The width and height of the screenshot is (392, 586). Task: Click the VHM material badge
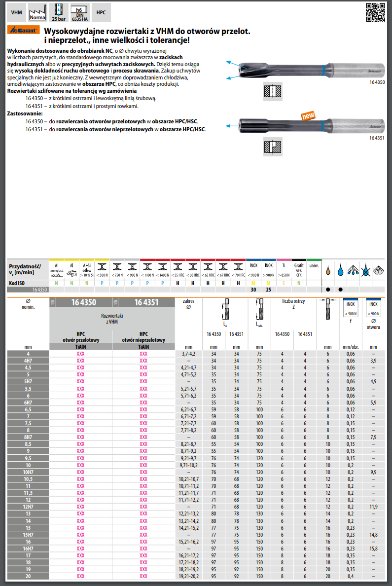16,12
